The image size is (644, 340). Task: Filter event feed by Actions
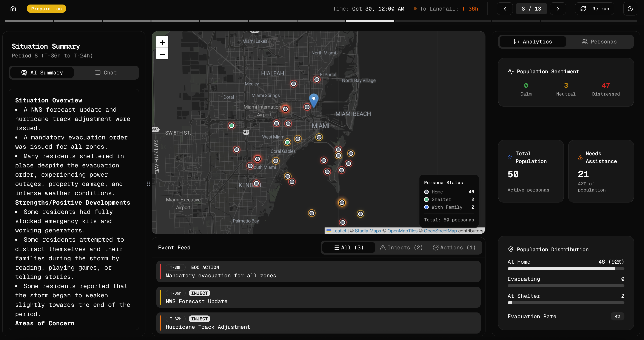coord(454,247)
